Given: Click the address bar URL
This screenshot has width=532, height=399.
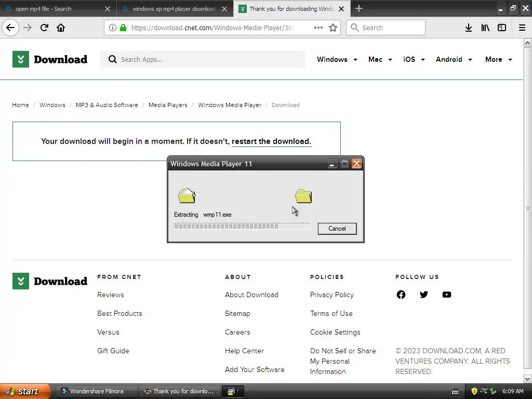Looking at the screenshot, I should (x=212, y=28).
